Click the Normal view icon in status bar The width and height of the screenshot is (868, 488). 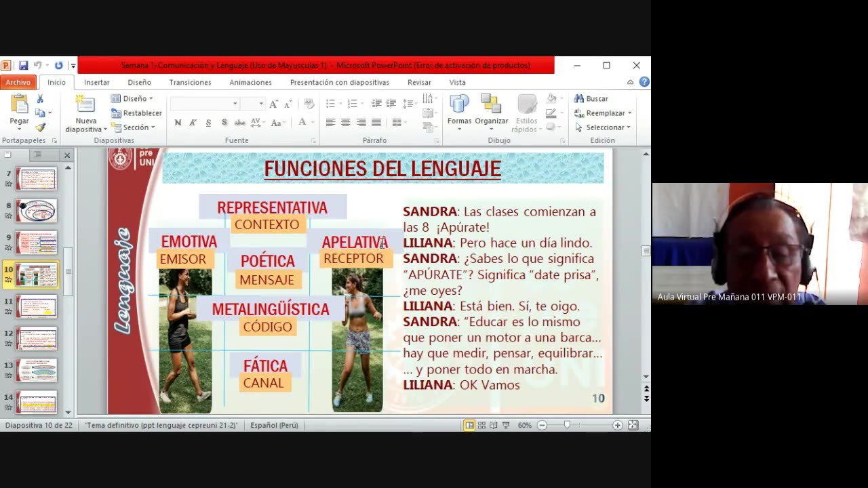[x=469, y=425]
